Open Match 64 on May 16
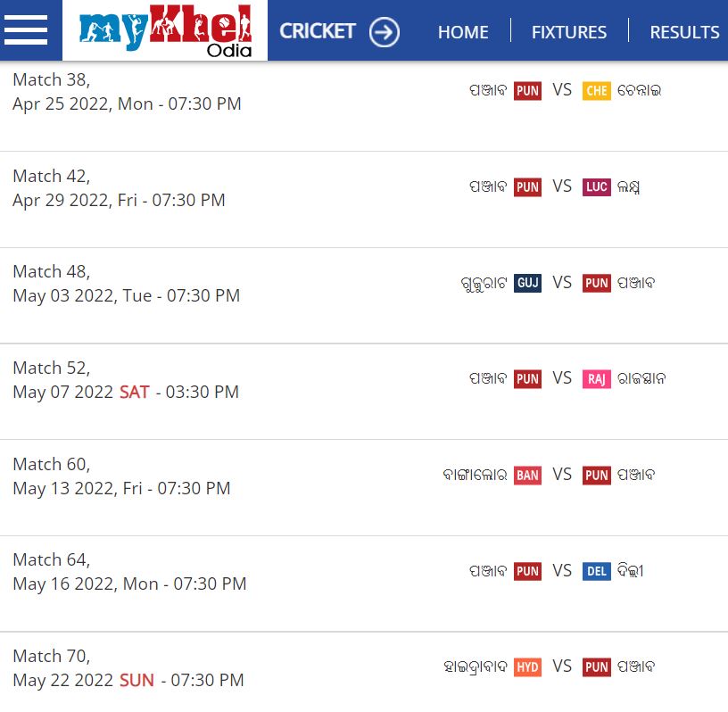This screenshot has height=712, width=728. 129,572
